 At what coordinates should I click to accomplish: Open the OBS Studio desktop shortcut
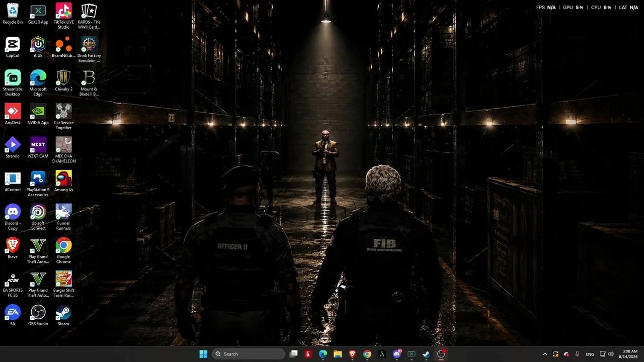(38, 316)
